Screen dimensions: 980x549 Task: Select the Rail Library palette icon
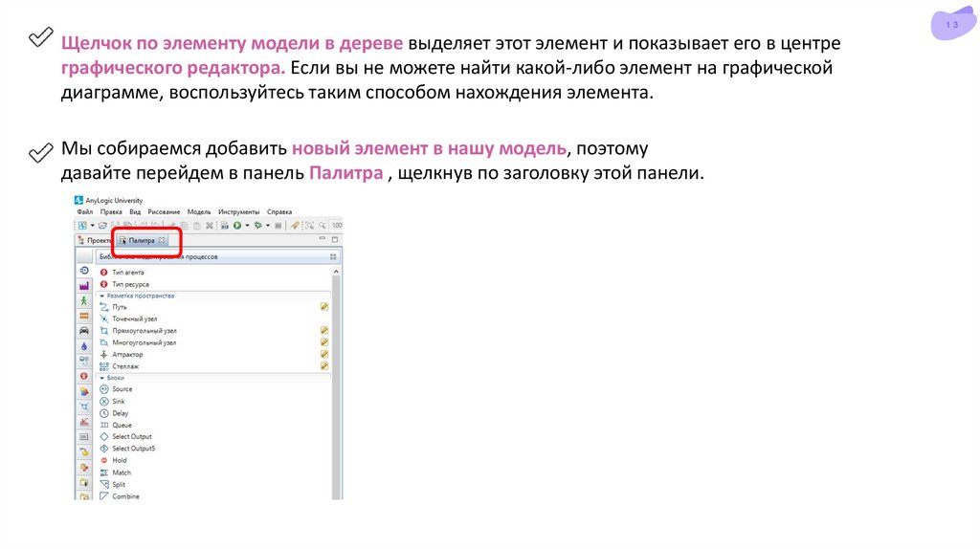coord(84,316)
